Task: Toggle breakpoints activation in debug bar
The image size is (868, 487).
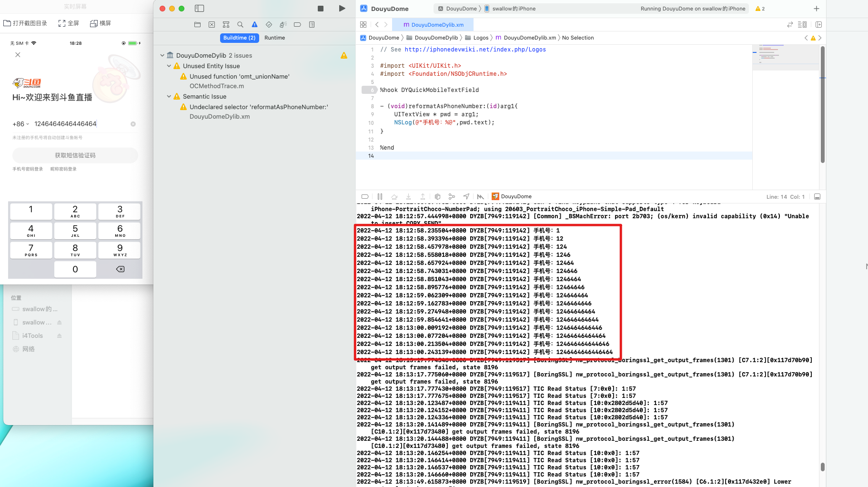Action: (x=365, y=196)
